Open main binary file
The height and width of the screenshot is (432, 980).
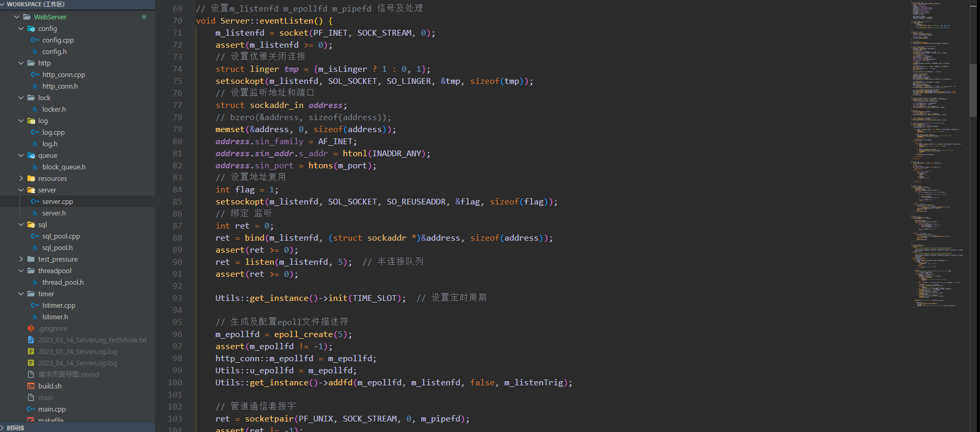pyautogui.click(x=46, y=397)
